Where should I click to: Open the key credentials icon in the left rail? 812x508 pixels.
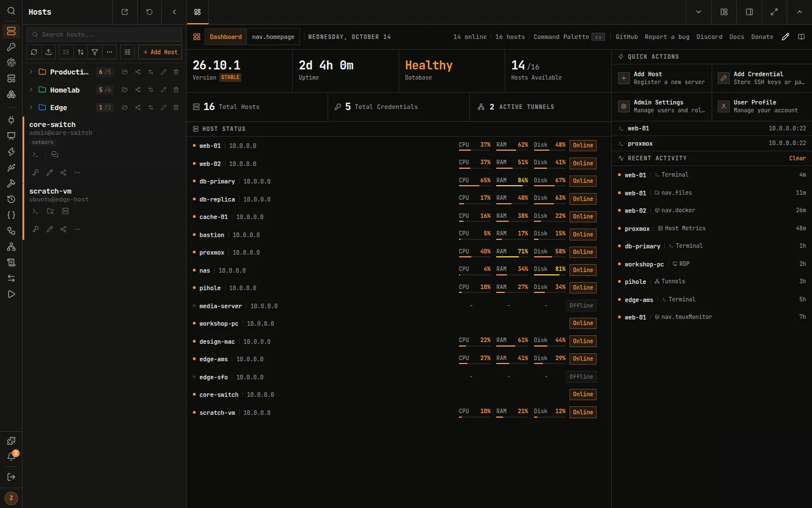point(11,47)
